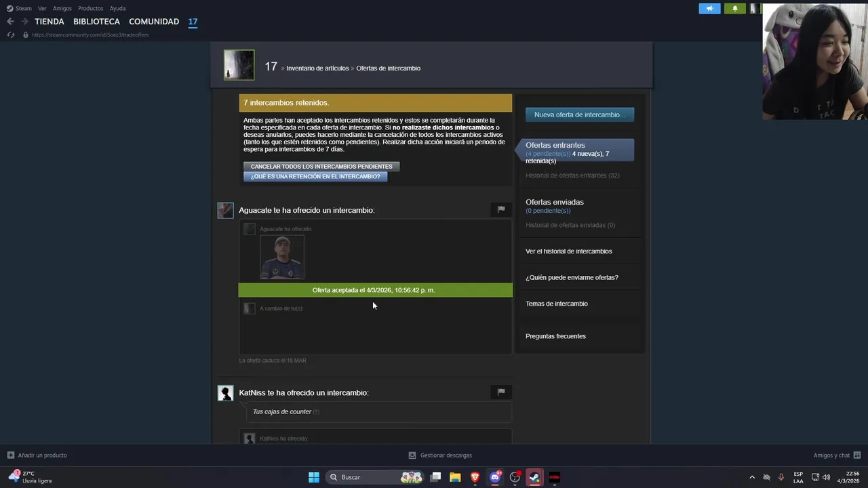The height and width of the screenshot is (488, 868).
Task: Open Preguntas frecuentes
Action: click(555, 336)
